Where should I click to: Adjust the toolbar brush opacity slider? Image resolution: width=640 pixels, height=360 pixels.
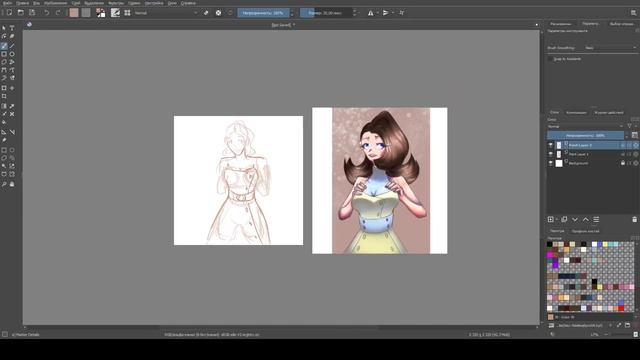point(263,13)
